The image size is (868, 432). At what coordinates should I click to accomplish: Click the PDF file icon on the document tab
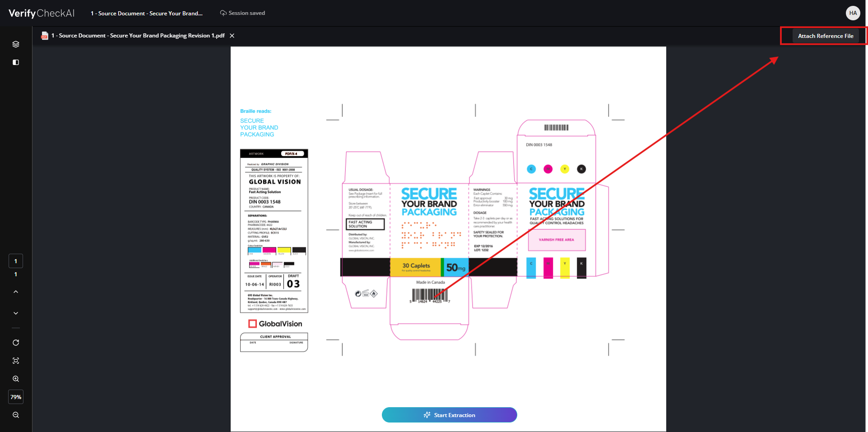click(x=45, y=36)
